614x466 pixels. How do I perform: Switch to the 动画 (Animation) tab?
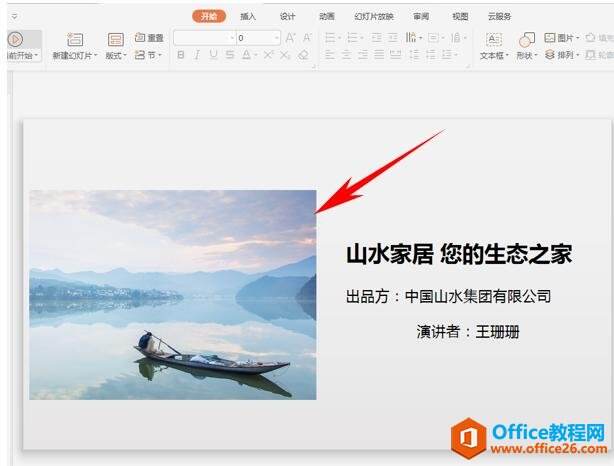pyautogui.click(x=327, y=16)
